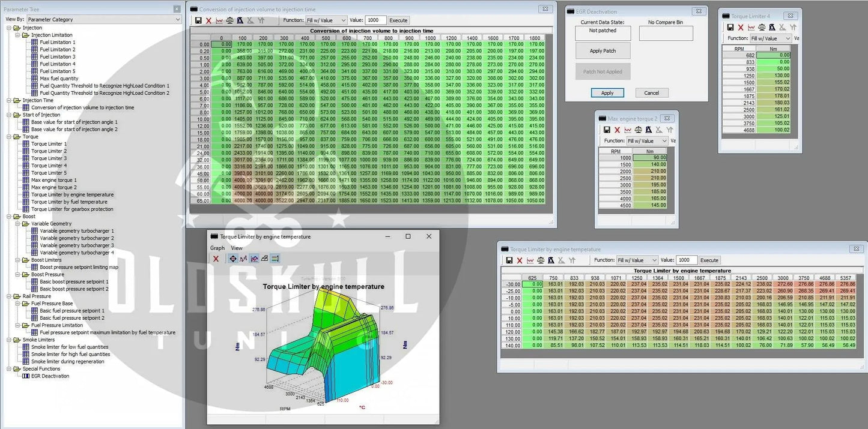
Task: Click save icon in Torque Limiter by engine temperature table
Action: (x=509, y=260)
